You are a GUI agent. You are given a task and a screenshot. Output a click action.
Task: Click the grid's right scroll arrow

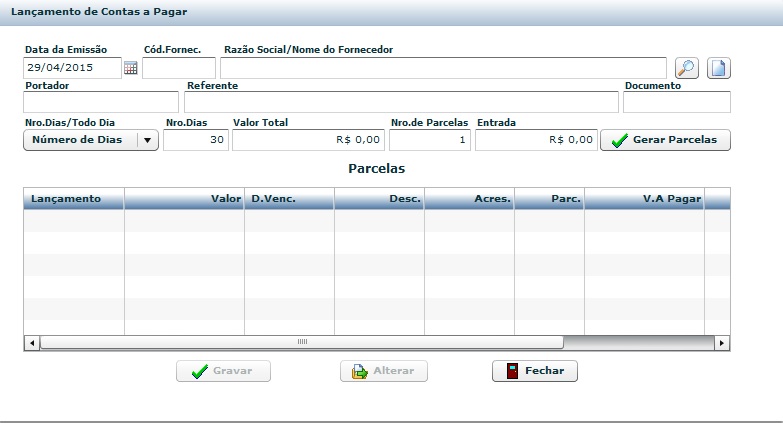(722, 343)
